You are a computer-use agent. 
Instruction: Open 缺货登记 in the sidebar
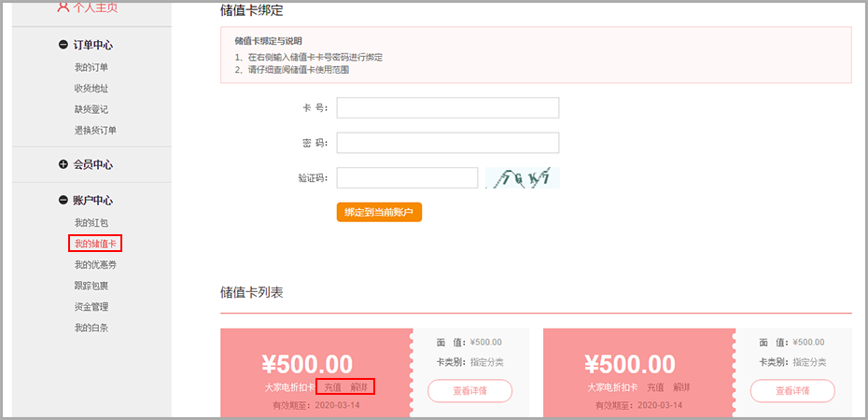coord(91,109)
